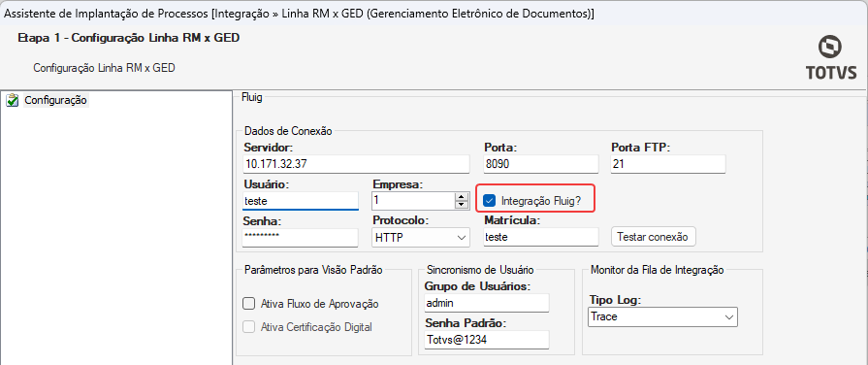This screenshot has width=868, height=365.
Task: Click the Porta FTP field
Action: (667, 164)
